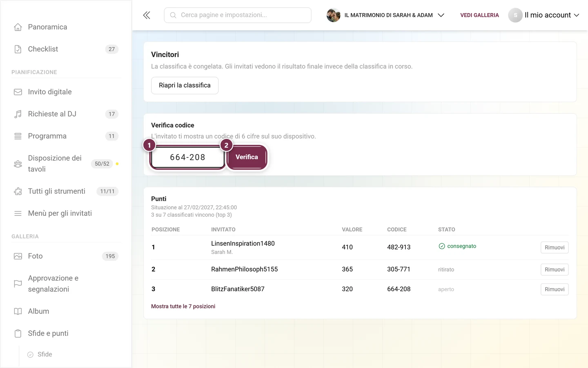Click the 50/52 tables badge
This screenshot has height=368, width=588.
click(x=102, y=164)
